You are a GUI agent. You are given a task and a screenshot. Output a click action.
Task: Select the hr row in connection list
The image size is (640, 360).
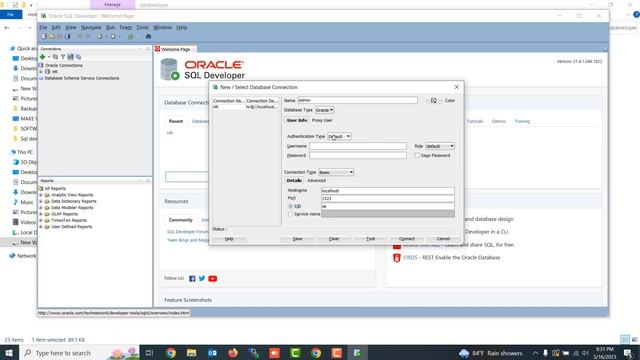tap(245, 107)
